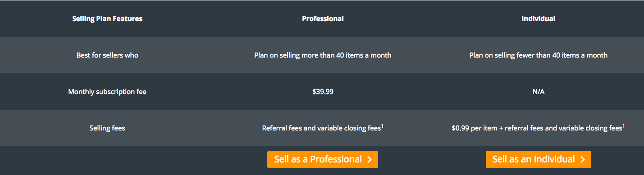Click the Monthly subscription fee row label

107,92
